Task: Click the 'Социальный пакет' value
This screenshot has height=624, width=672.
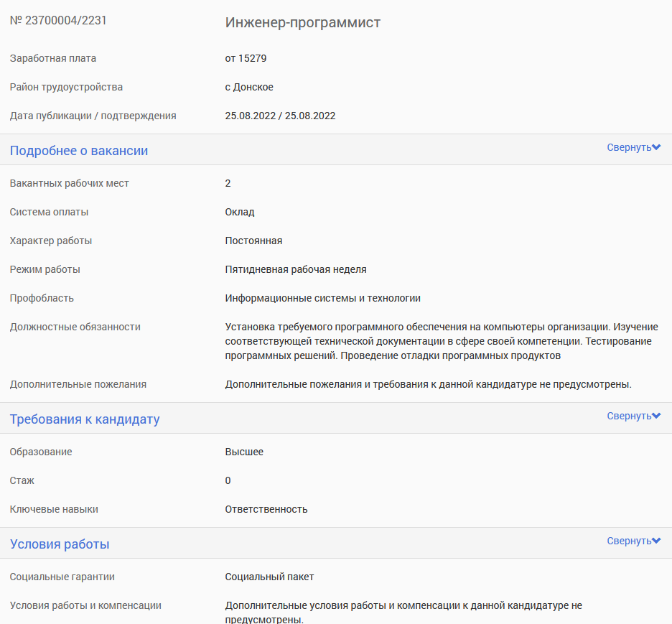Action: 269,577
